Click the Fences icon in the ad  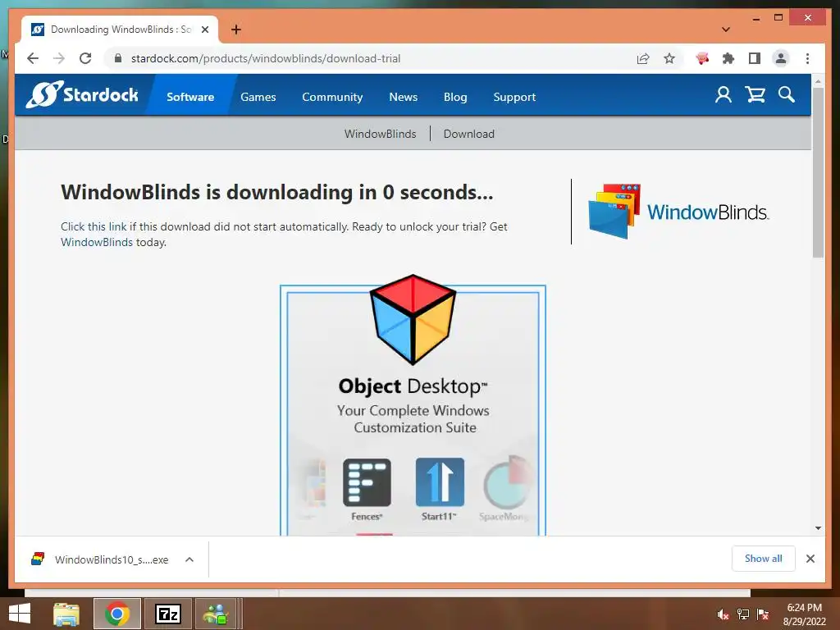tap(367, 482)
